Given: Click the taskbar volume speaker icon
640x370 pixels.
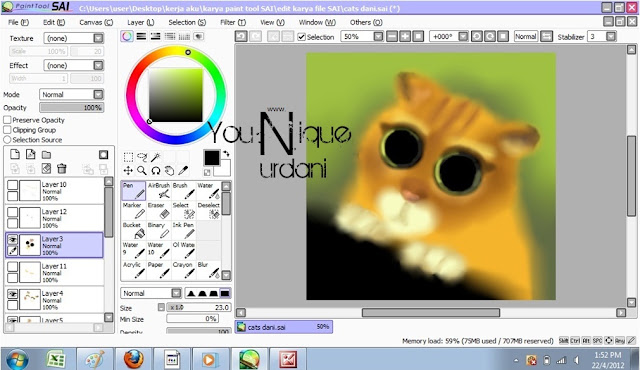Looking at the screenshot, I should pyautogui.click(x=576, y=360).
